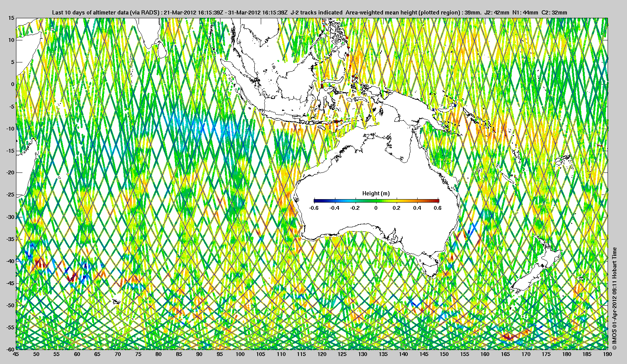The width and height of the screenshot is (627, 364).
Task: Click the longitude label '100'
Action: click(240, 354)
